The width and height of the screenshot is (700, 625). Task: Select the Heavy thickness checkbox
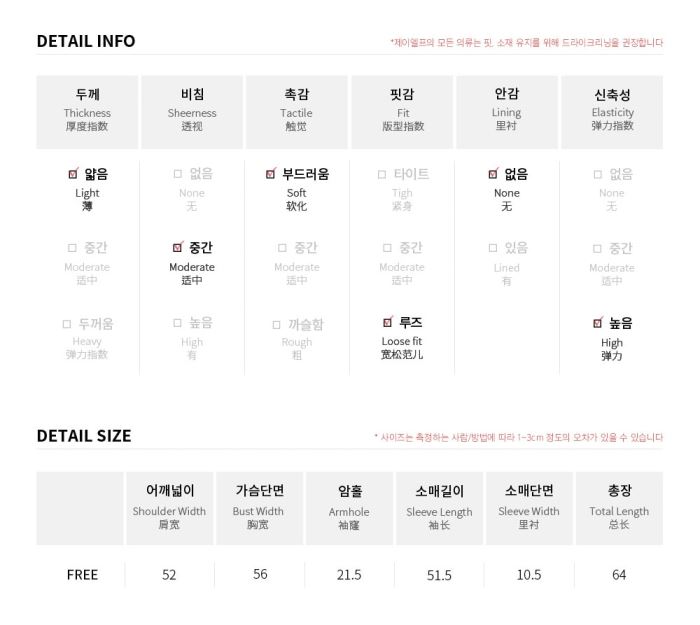coord(67,324)
